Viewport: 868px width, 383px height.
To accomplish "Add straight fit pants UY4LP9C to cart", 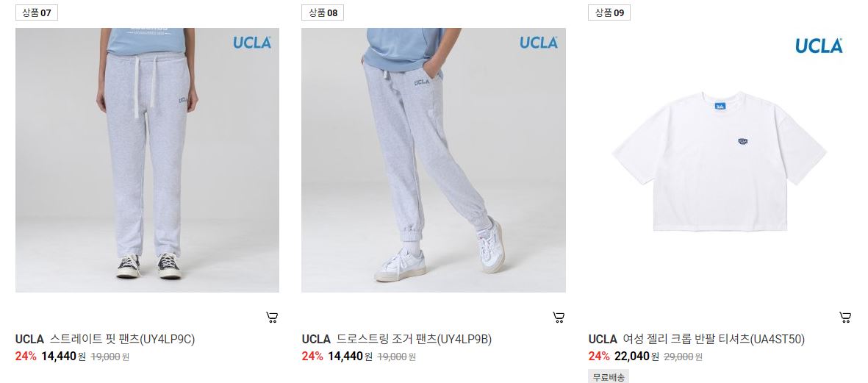I will pos(272,317).
